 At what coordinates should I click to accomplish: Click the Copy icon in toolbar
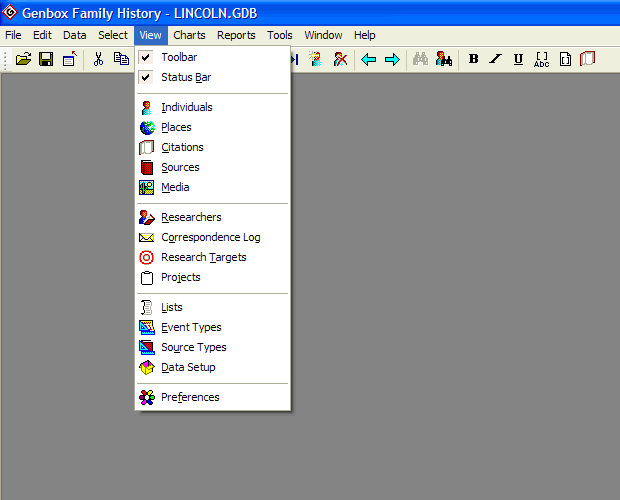[x=121, y=59]
